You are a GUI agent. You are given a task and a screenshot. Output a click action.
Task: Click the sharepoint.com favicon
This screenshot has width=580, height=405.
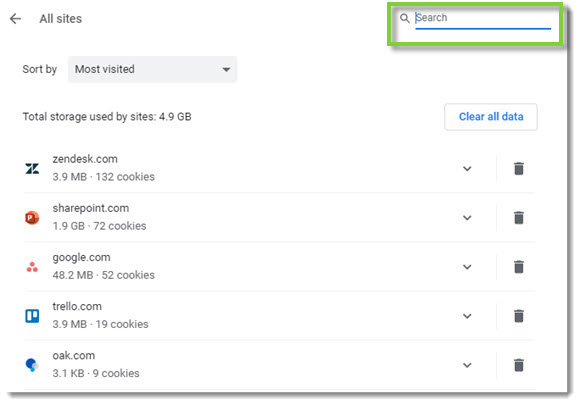pyautogui.click(x=32, y=218)
